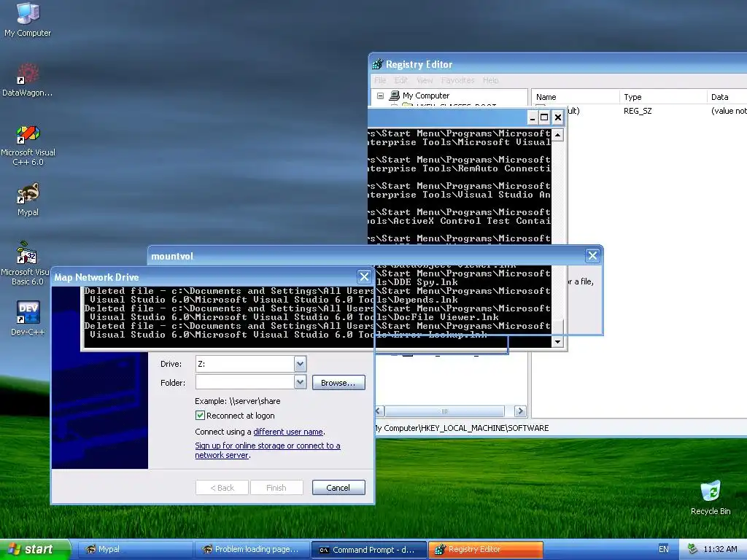Screen dimensions: 747x560
Task: Toggle Reconnect at logon checkbox
Action: [x=200, y=415]
